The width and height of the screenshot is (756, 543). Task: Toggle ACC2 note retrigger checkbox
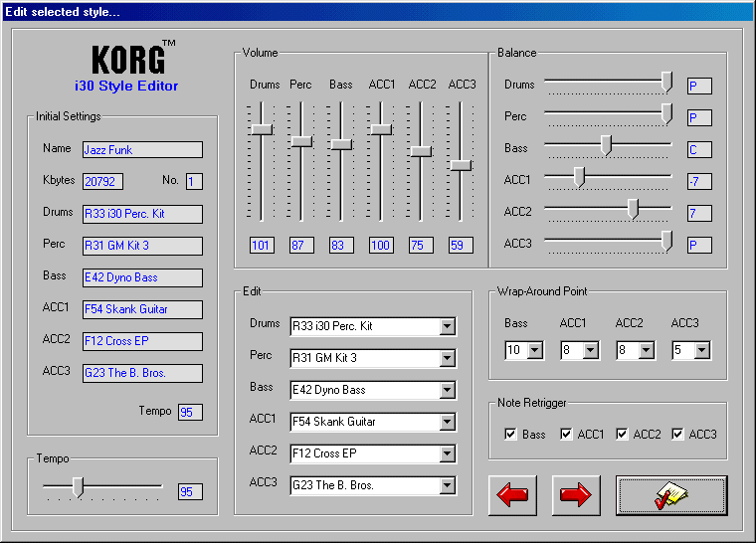pyautogui.click(x=622, y=434)
